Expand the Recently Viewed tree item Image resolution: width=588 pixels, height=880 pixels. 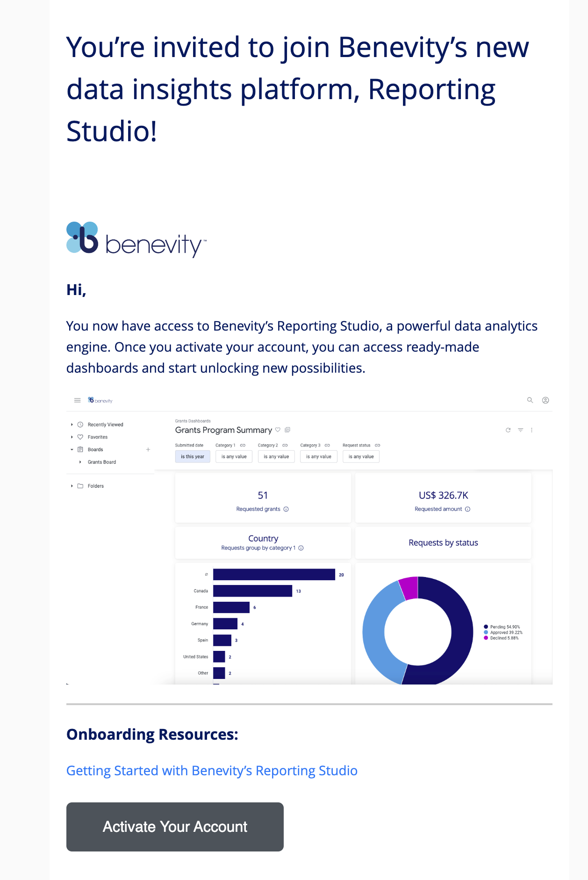(72, 425)
